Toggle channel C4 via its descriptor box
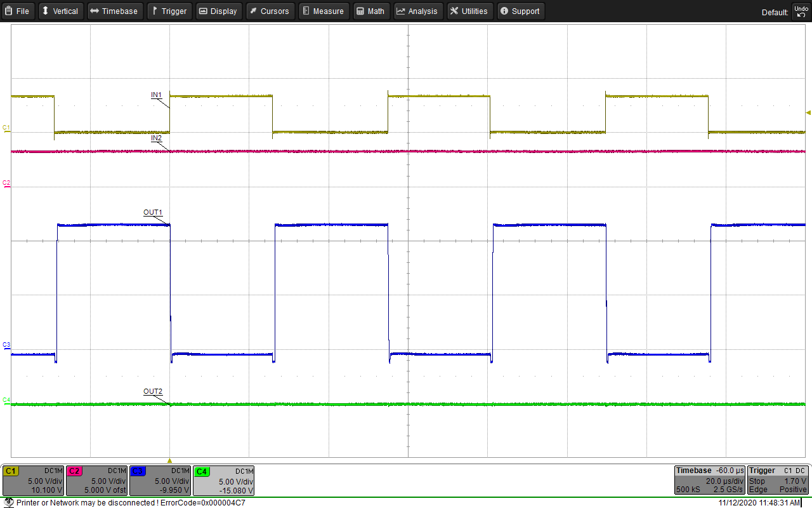The height and width of the screenshot is (508, 812). [x=223, y=480]
